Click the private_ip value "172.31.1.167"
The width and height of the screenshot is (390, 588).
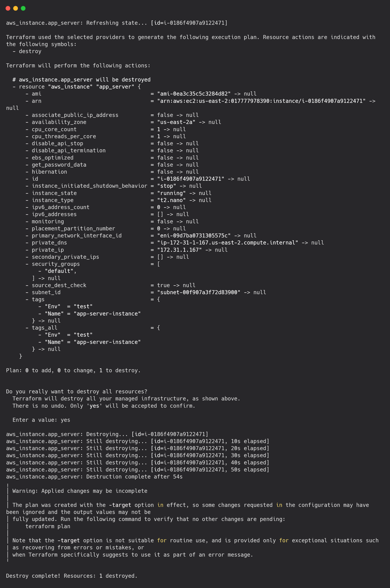tap(179, 250)
